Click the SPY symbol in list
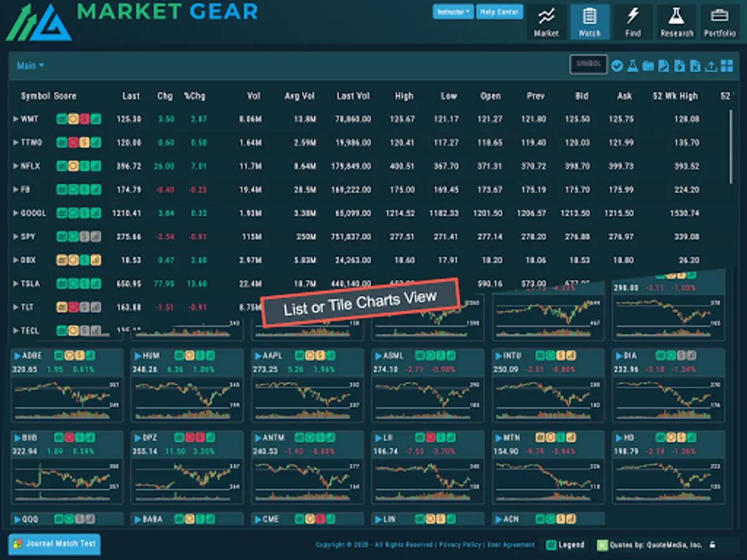The width and height of the screenshot is (747, 560). coord(28,237)
